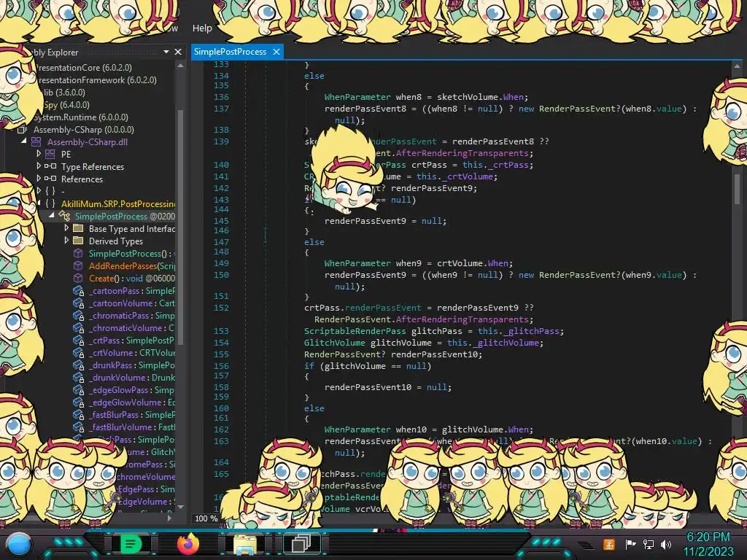Expand the PE node
This screenshot has width=747, height=560.
39,154
